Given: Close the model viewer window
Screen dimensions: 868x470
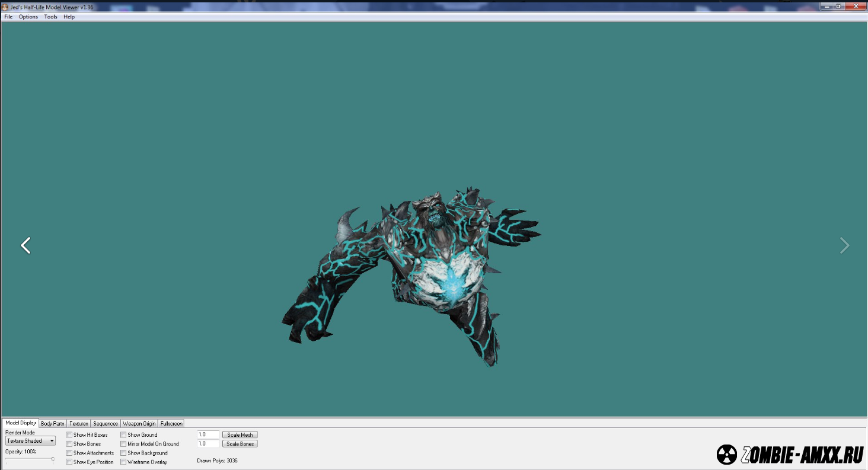Looking at the screenshot, I should click(854, 6).
